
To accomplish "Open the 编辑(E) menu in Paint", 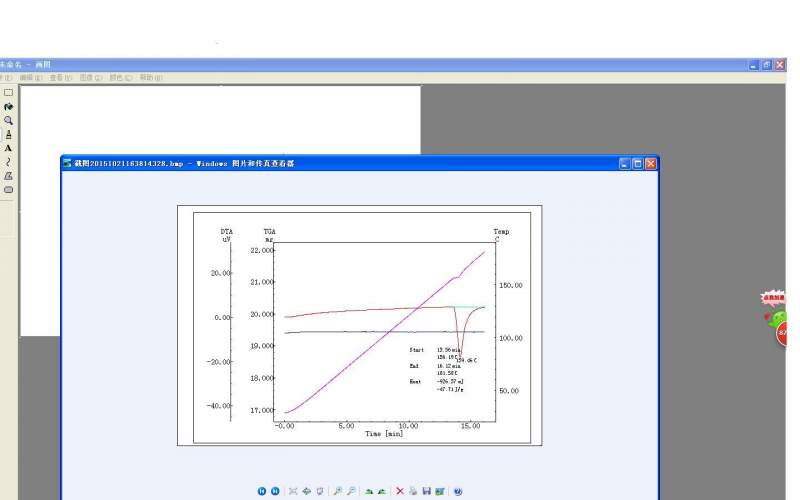I will pos(31,78).
